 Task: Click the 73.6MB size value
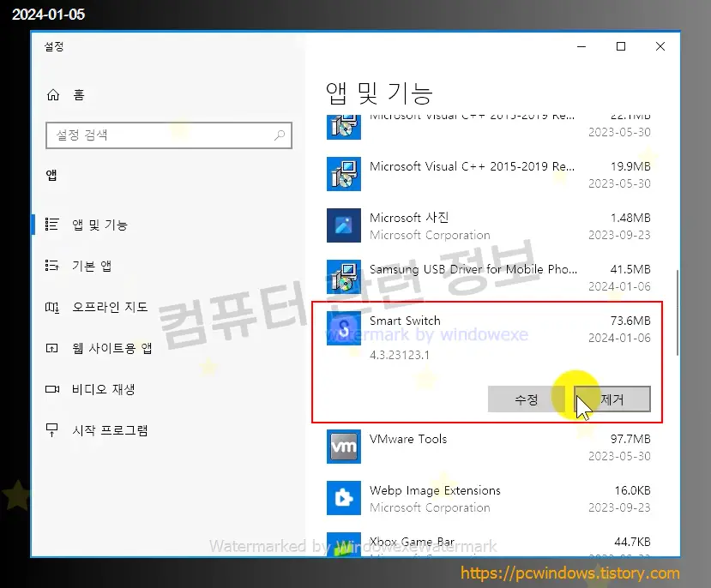coord(630,321)
